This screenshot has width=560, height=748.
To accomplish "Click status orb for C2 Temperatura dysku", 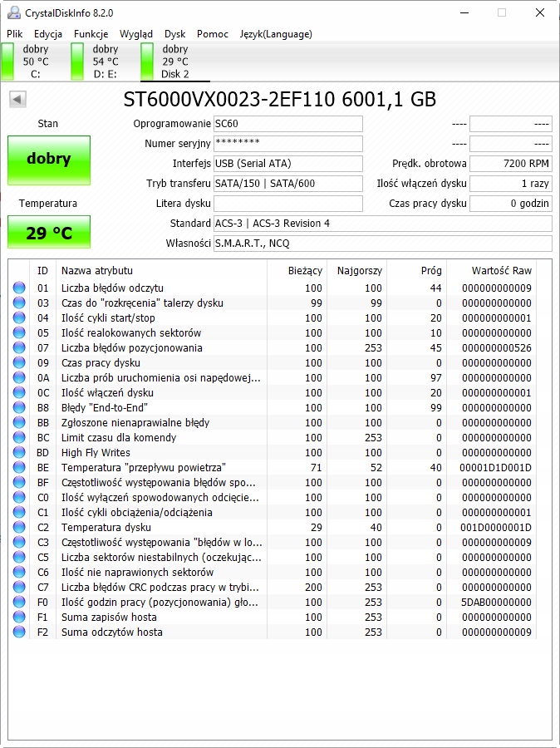I will point(19,527).
